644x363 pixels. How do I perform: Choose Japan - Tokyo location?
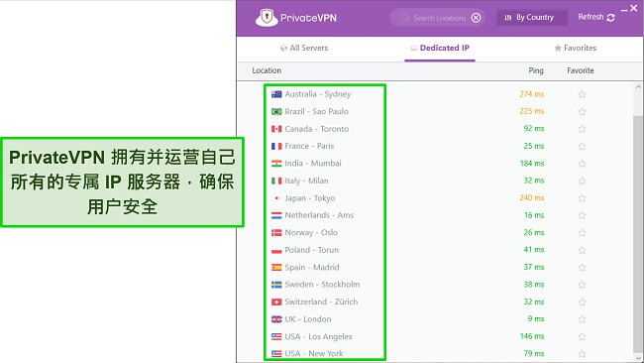[310, 198]
